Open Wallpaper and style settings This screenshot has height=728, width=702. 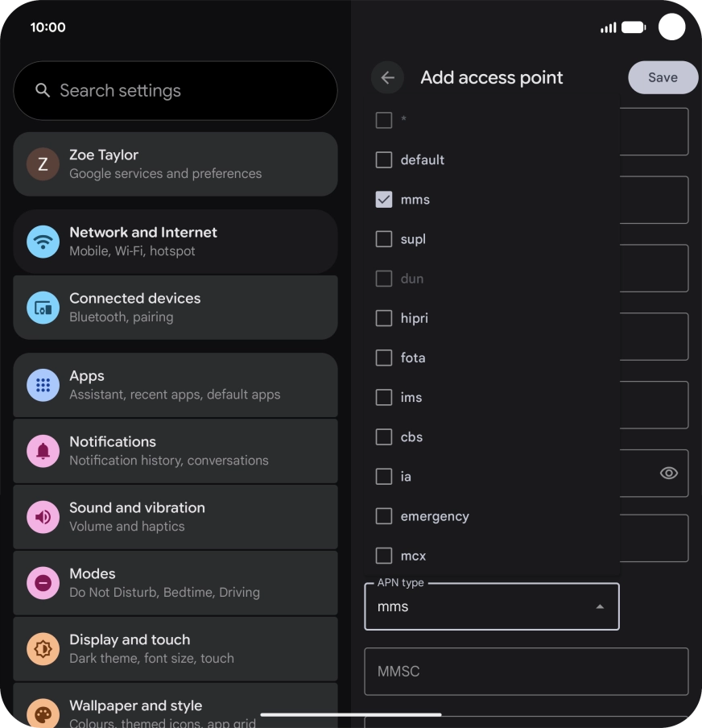coord(175,705)
